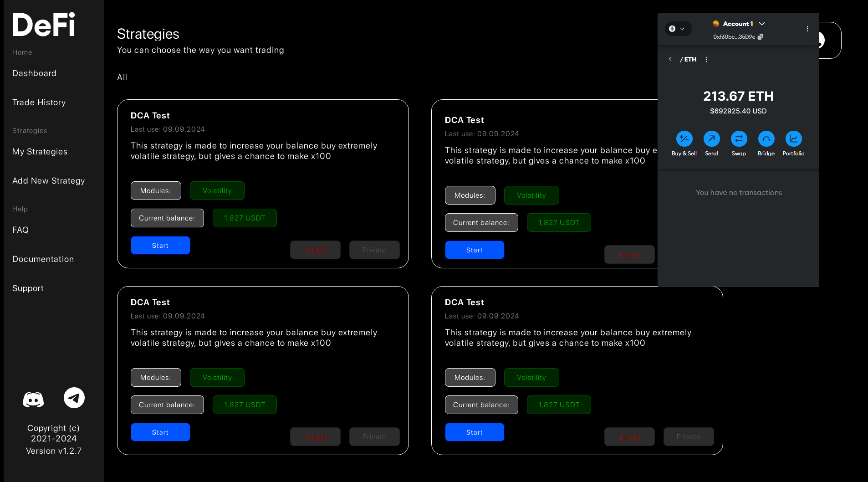The image size is (868, 482).
Task: Click 1,827 USDT balance on top-right card
Action: 559,223
